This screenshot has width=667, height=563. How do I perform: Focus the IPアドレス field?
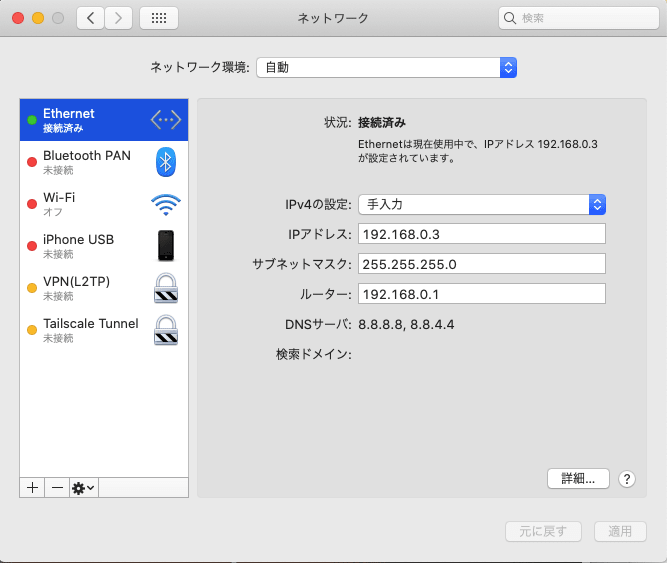pyautogui.click(x=482, y=234)
